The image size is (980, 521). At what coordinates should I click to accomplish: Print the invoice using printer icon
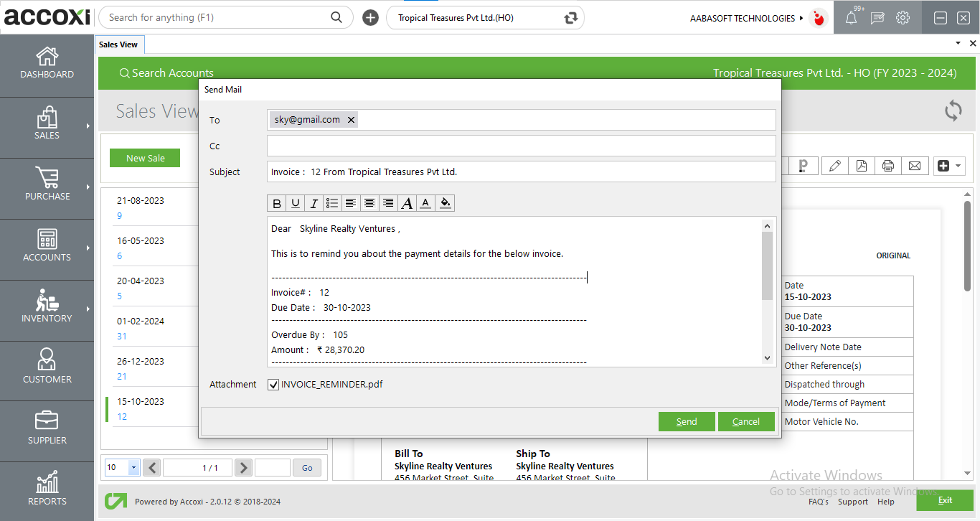coord(887,166)
